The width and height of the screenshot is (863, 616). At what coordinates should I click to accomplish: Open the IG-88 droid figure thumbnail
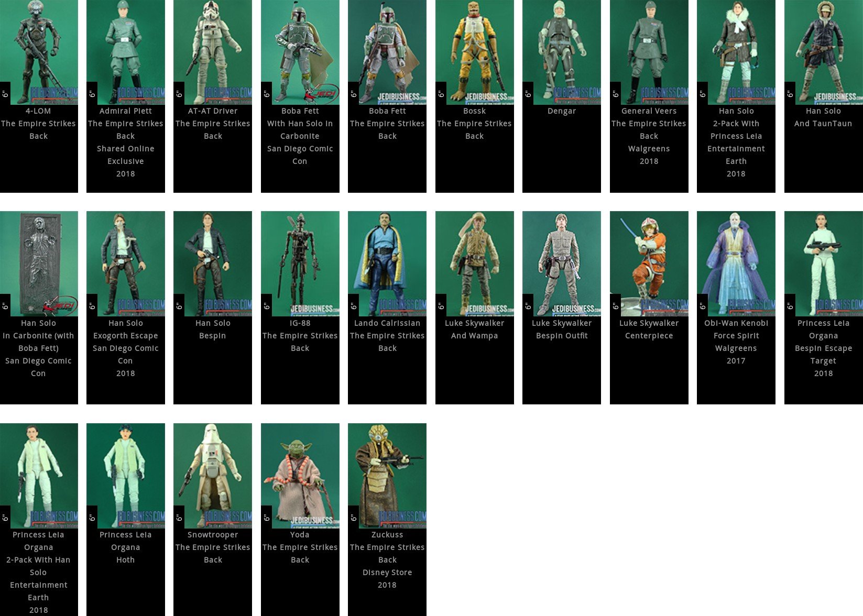[x=300, y=263]
